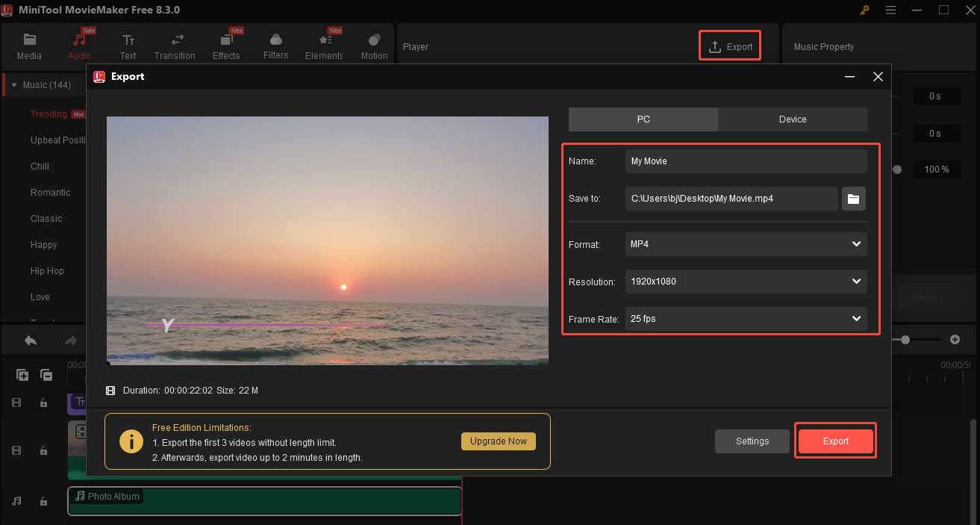The image size is (980, 525).
Task: Select the Love music category
Action: [40, 297]
